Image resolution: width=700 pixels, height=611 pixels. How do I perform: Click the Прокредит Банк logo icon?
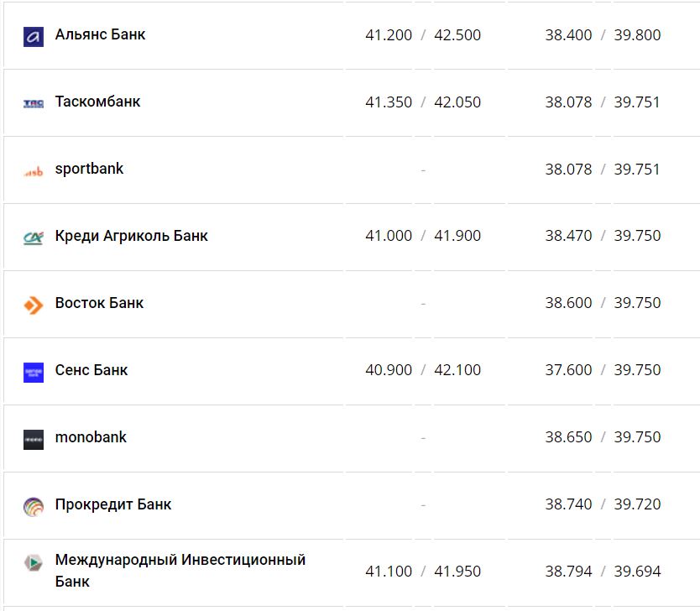pos(34,506)
